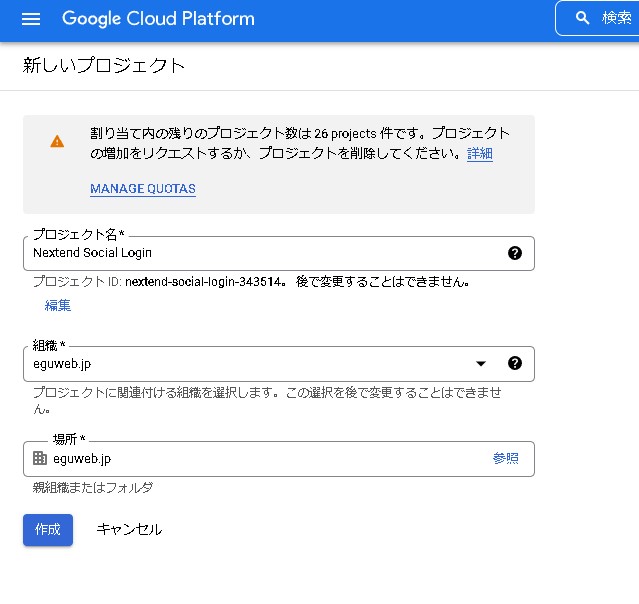Image resolution: width=639 pixels, height=604 pixels.
Task: Click the 新しいプロジェクト page heading
Action: [x=104, y=66]
